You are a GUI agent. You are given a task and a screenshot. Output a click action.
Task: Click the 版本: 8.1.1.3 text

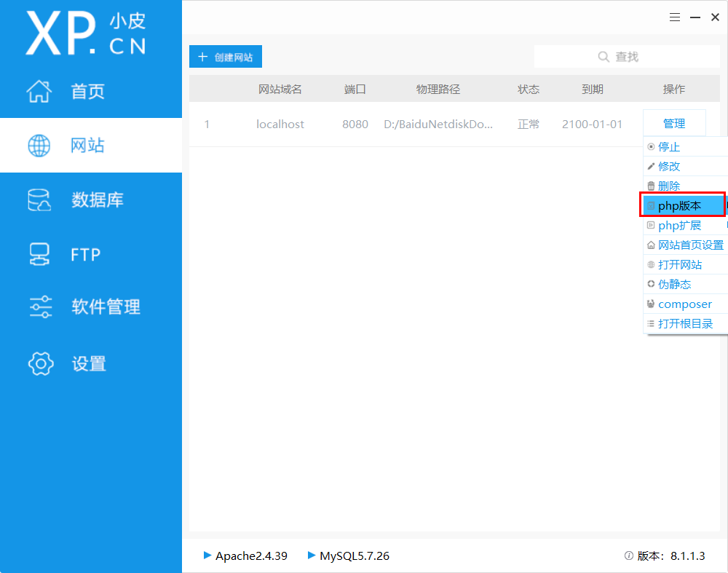pos(671,556)
